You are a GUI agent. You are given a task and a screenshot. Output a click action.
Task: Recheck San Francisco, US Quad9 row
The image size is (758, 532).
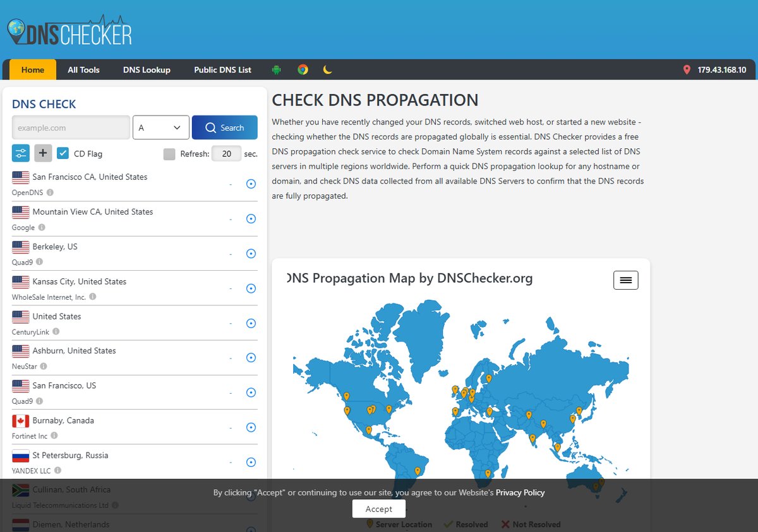tap(251, 392)
